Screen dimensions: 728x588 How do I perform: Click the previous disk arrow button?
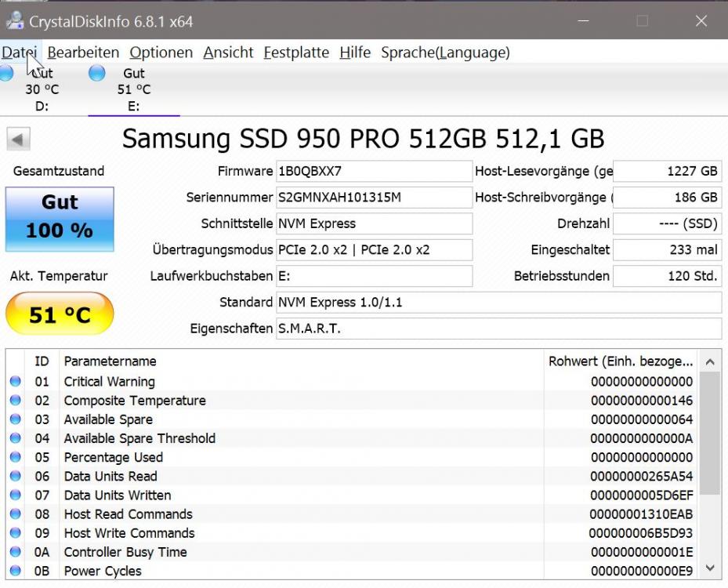[x=18, y=140]
